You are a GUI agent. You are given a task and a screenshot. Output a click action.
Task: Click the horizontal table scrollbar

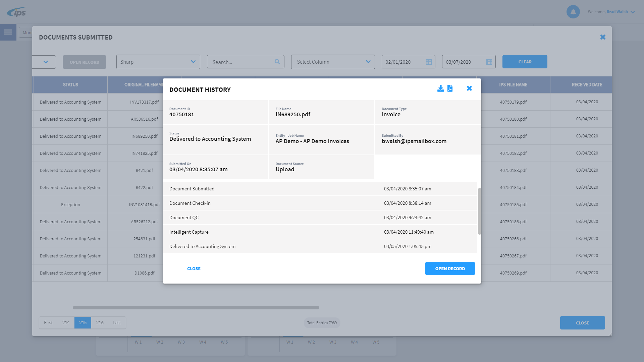(x=196, y=307)
